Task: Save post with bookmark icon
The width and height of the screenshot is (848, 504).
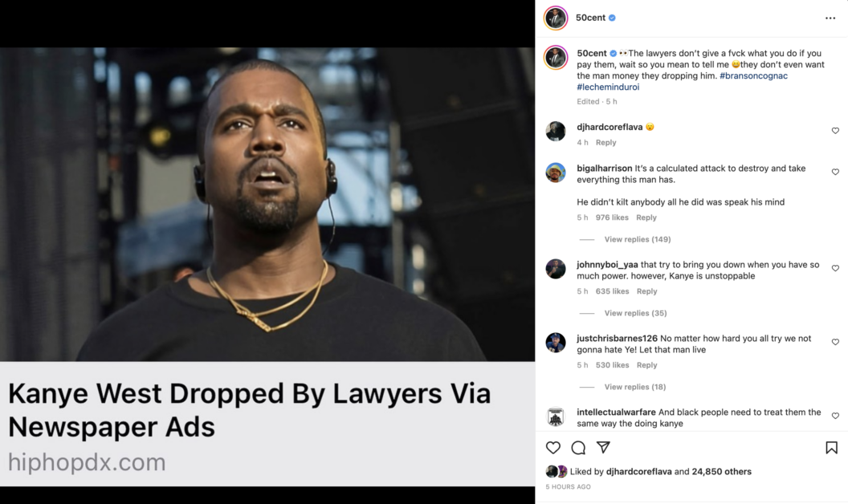Action: (x=831, y=448)
